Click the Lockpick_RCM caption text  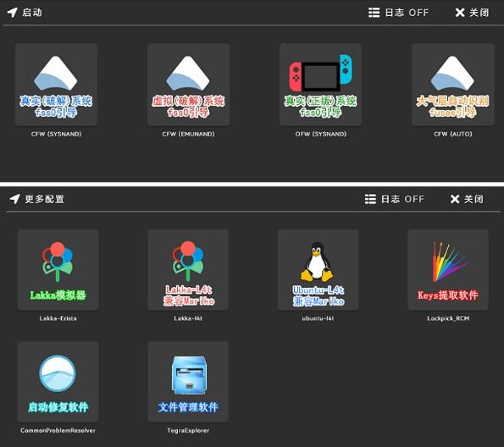coord(448,318)
